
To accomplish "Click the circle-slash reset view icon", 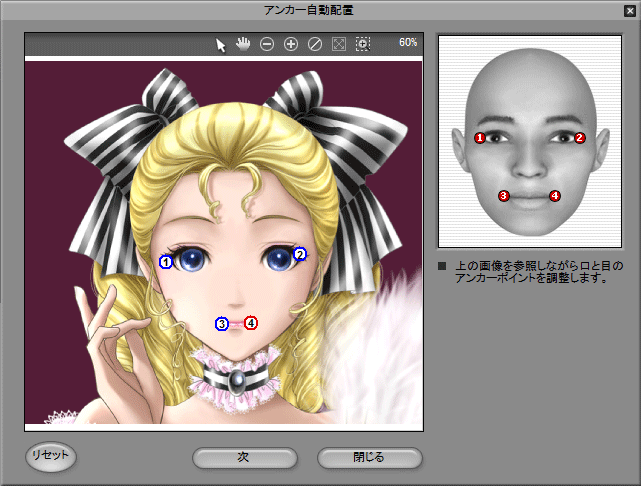I will [315, 44].
